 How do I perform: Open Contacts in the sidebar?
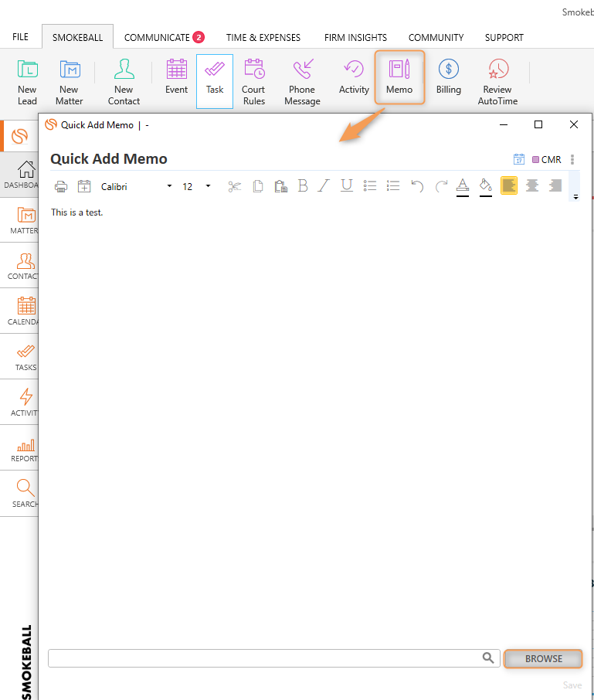(20, 266)
